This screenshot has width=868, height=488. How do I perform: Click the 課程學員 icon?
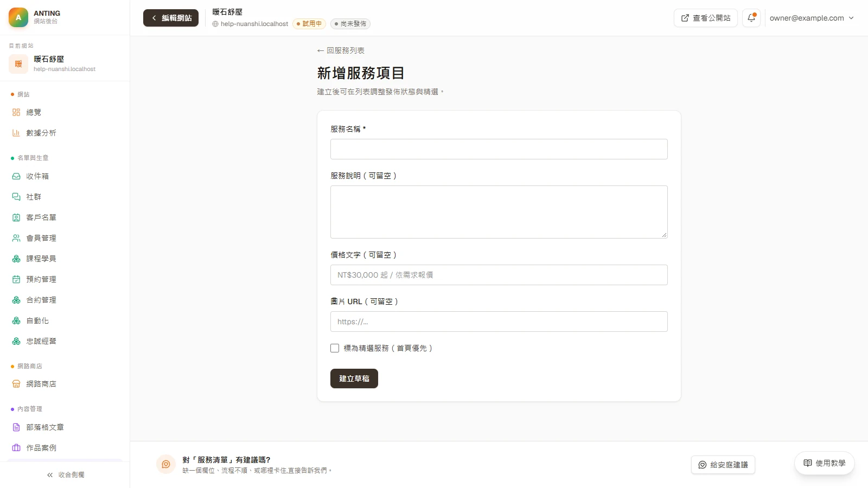point(16,259)
